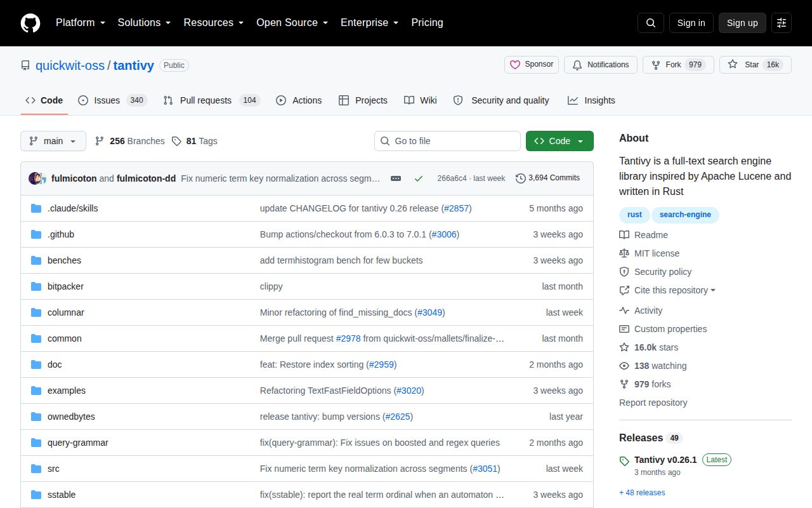The image size is (812, 508).
Task: Star the repository via Star 16k button
Action: click(756, 65)
